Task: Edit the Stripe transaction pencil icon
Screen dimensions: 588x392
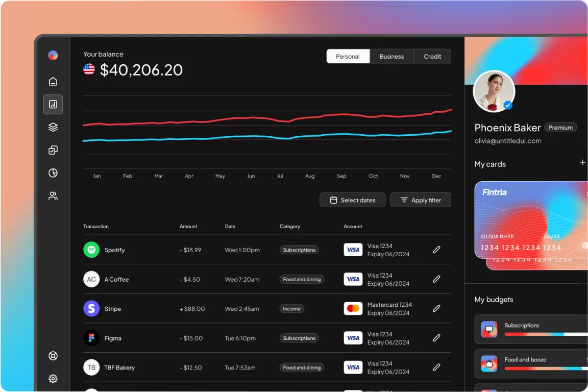Action: click(436, 308)
